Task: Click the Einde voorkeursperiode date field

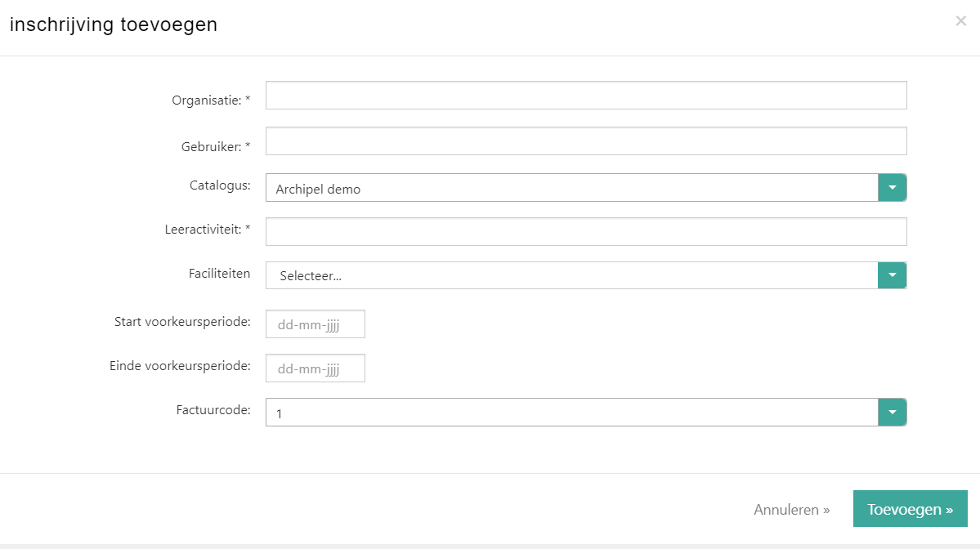Action: [x=315, y=368]
